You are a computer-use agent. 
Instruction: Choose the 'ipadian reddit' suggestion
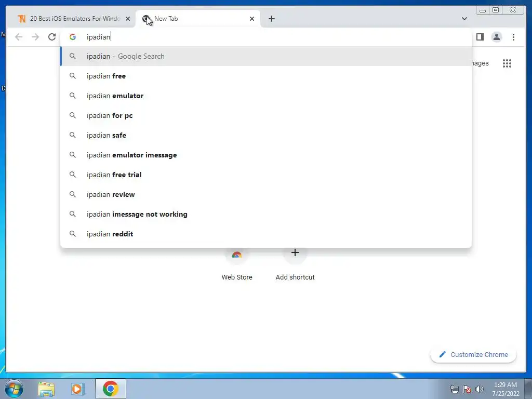(x=266, y=234)
